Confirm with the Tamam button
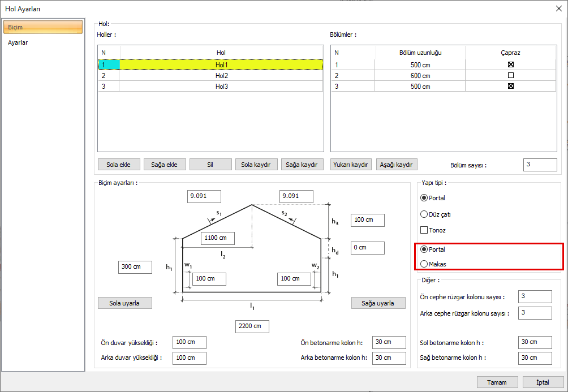568x392 pixels. coord(497,382)
